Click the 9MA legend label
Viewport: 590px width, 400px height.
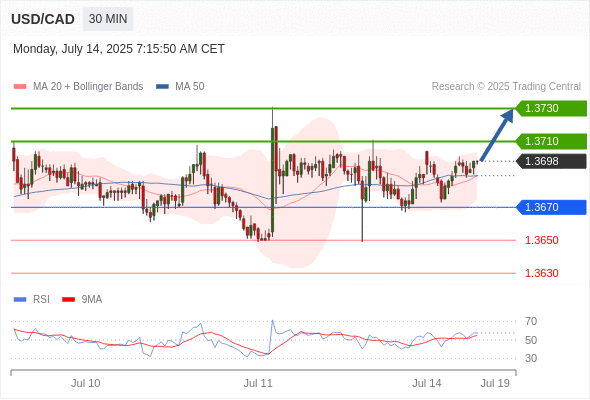point(92,300)
